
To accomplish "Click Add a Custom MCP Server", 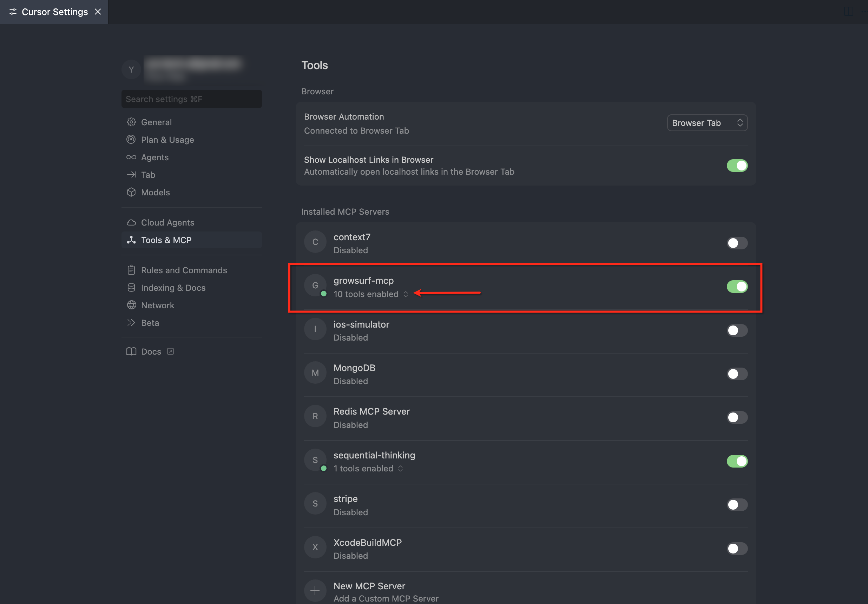I will click(x=386, y=598).
